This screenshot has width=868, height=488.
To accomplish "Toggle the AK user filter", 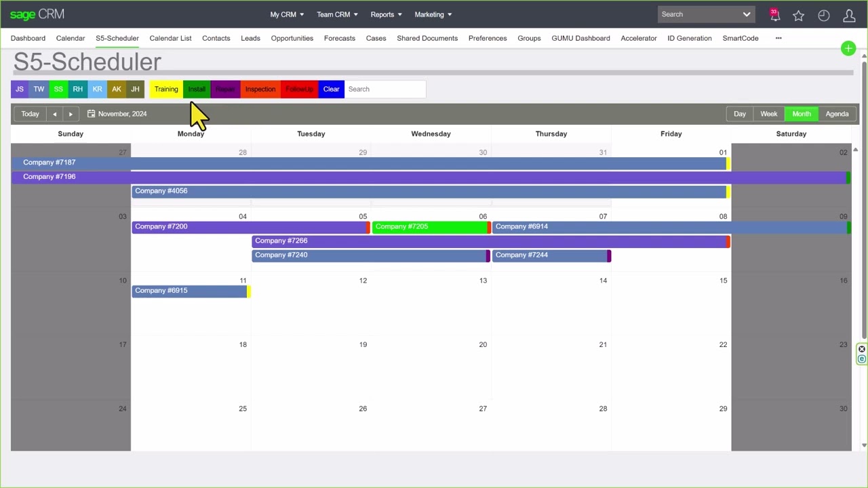I will click(x=117, y=89).
